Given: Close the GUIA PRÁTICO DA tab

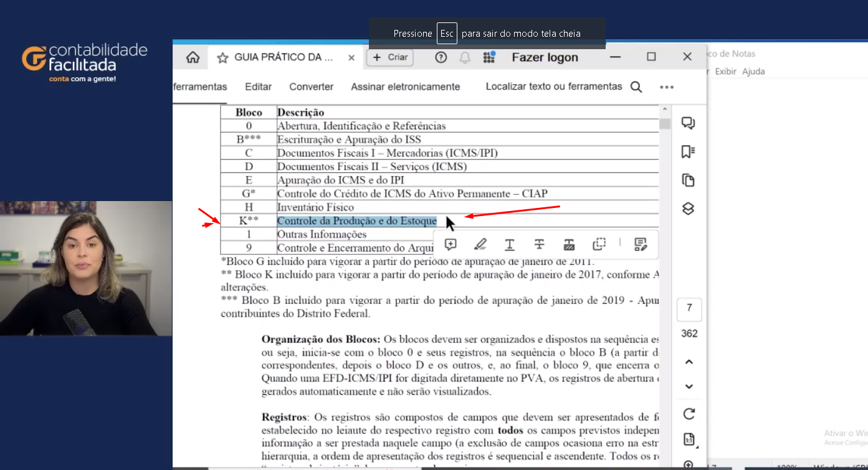Looking at the screenshot, I should (x=351, y=57).
